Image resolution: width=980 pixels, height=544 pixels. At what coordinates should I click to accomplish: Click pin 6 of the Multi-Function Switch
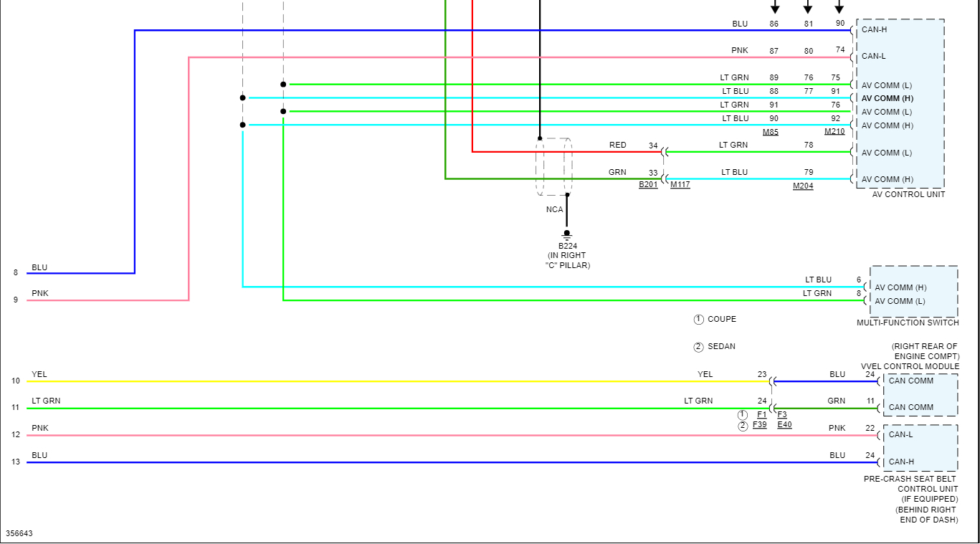coord(859,280)
